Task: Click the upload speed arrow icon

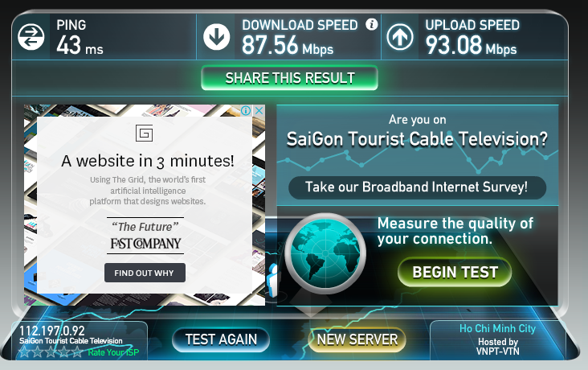Action: (x=400, y=37)
